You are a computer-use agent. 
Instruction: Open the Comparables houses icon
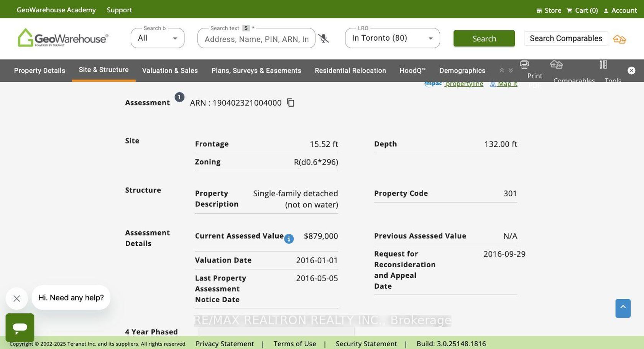pyautogui.click(x=556, y=64)
